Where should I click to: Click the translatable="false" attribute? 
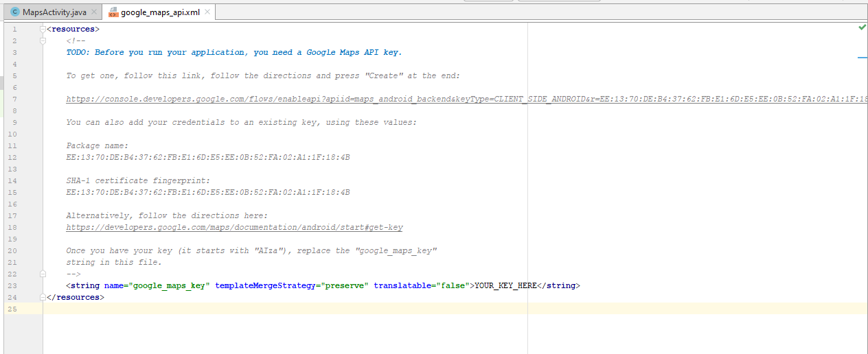point(420,285)
